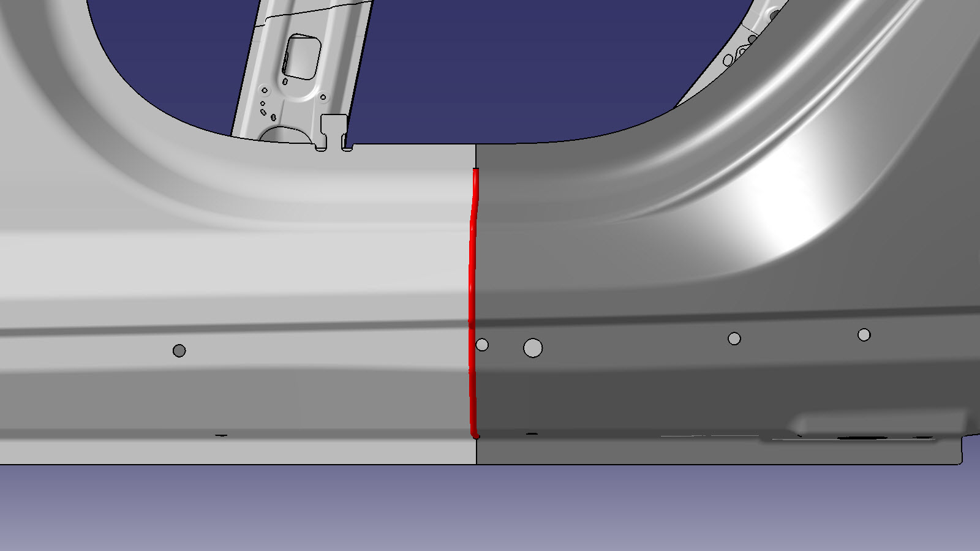The width and height of the screenshot is (980, 551).
Task: Select the largest round hole on the dark panel
Action: click(533, 348)
